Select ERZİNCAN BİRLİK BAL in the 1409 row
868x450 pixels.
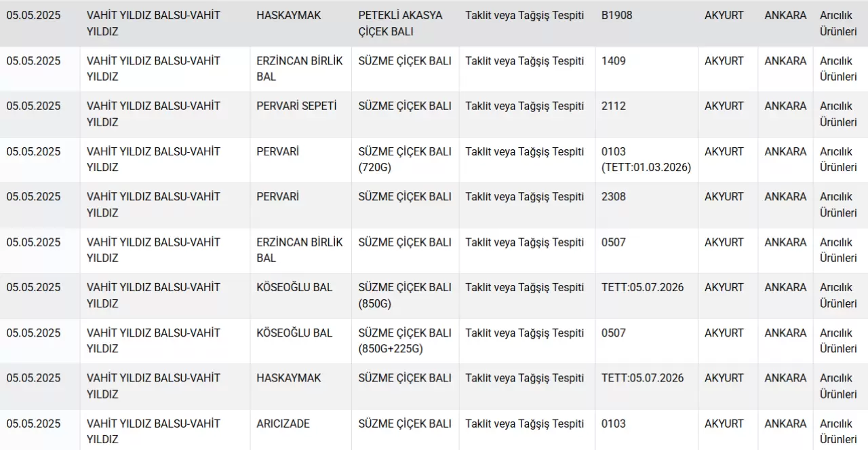[x=300, y=69]
